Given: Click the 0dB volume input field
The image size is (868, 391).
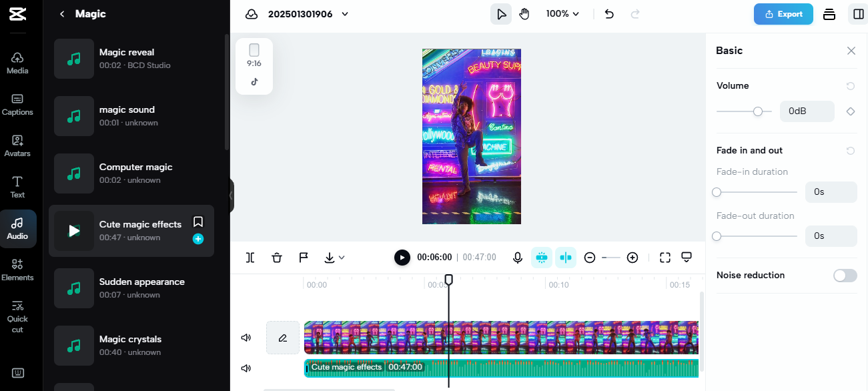Looking at the screenshot, I should [807, 111].
